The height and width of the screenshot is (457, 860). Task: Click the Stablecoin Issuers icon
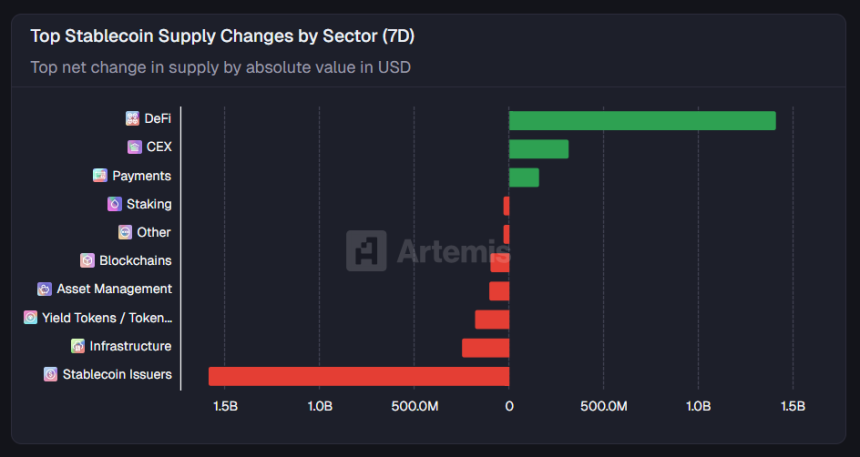pos(50,375)
